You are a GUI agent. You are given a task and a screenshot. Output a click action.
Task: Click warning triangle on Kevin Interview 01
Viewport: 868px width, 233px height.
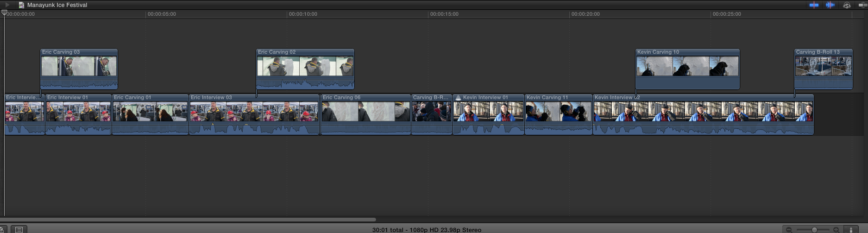pyautogui.click(x=459, y=97)
